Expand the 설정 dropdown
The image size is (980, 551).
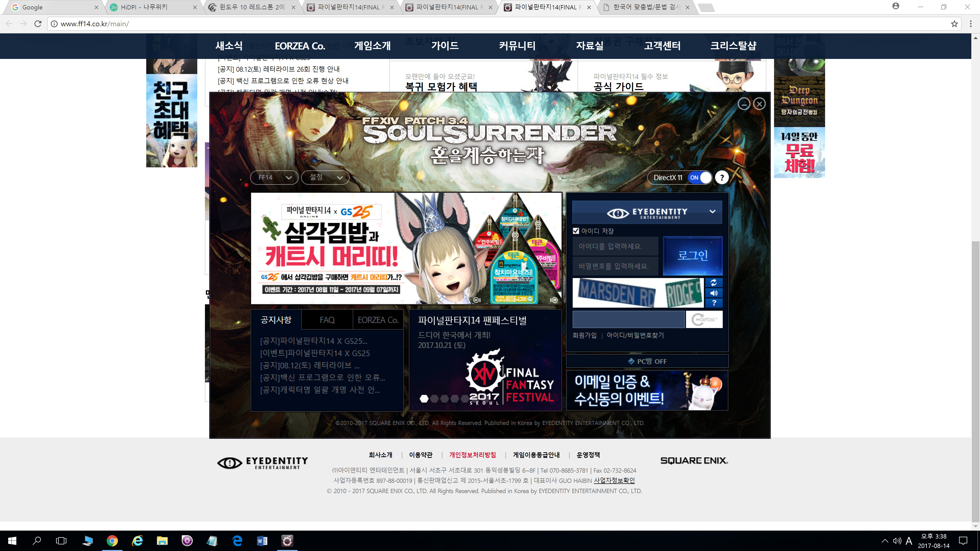[x=325, y=178]
